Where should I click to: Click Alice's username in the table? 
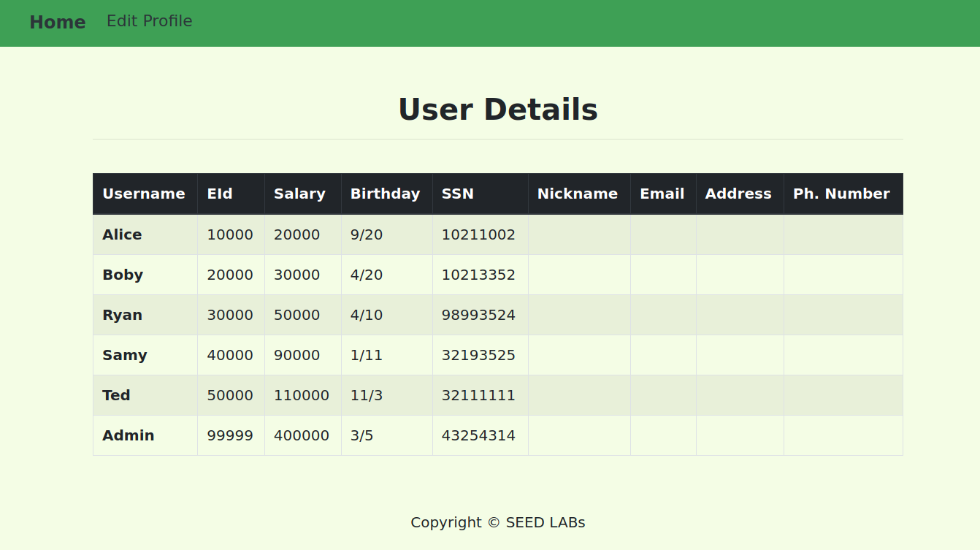click(122, 234)
